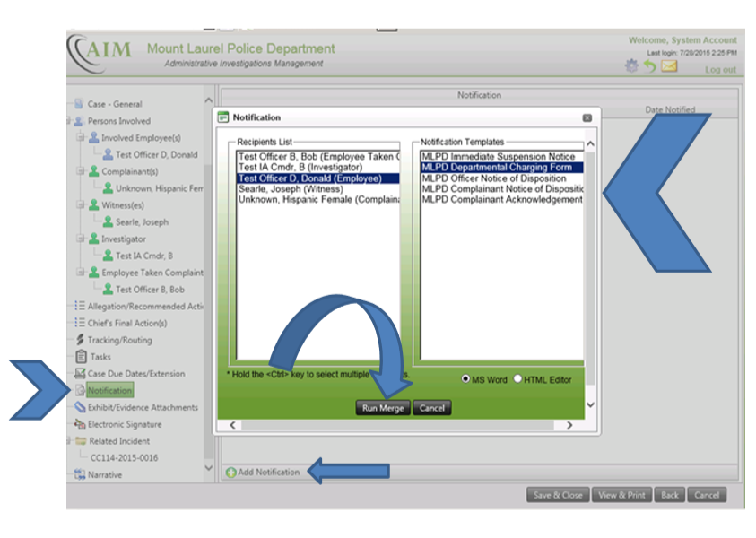Select the MS Word radio button

tap(465, 379)
